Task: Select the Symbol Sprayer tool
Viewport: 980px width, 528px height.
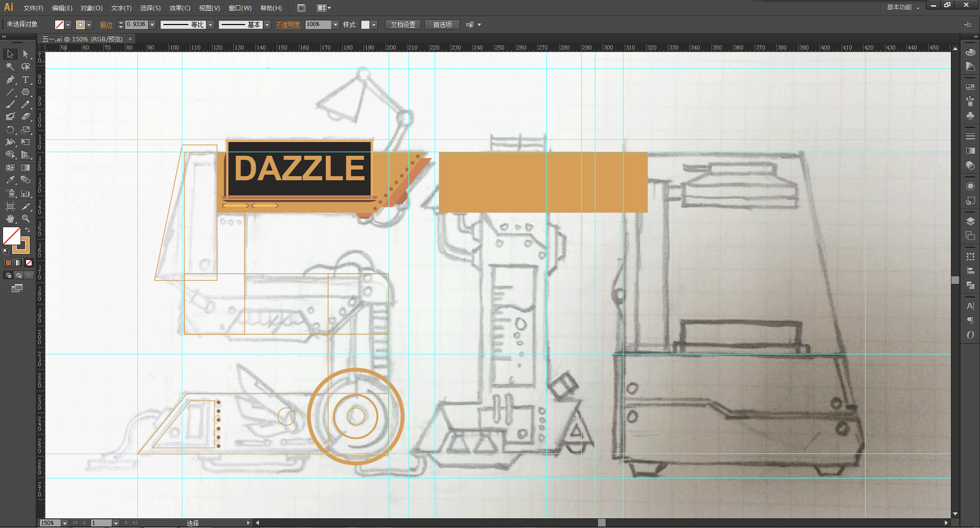Action: [10, 194]
